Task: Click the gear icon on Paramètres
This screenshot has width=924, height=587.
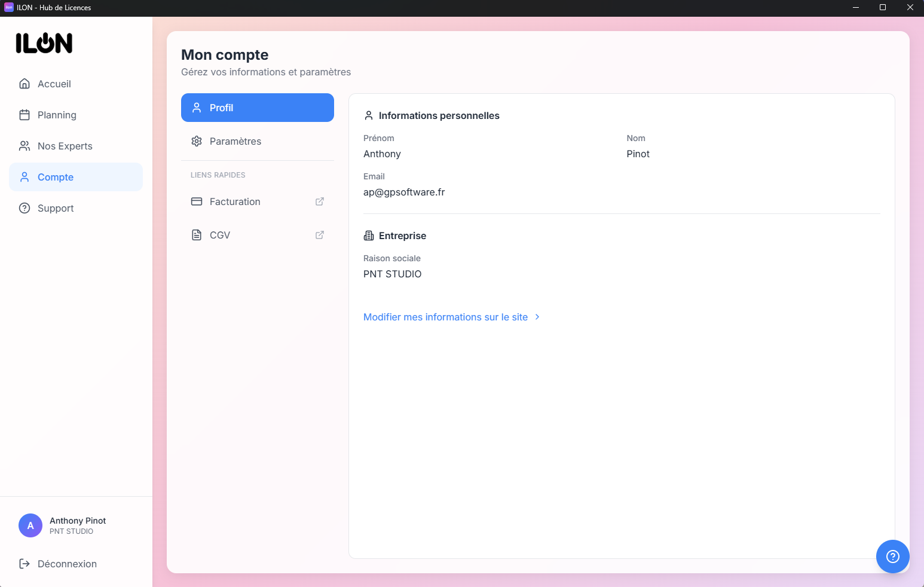Action: 197,141
